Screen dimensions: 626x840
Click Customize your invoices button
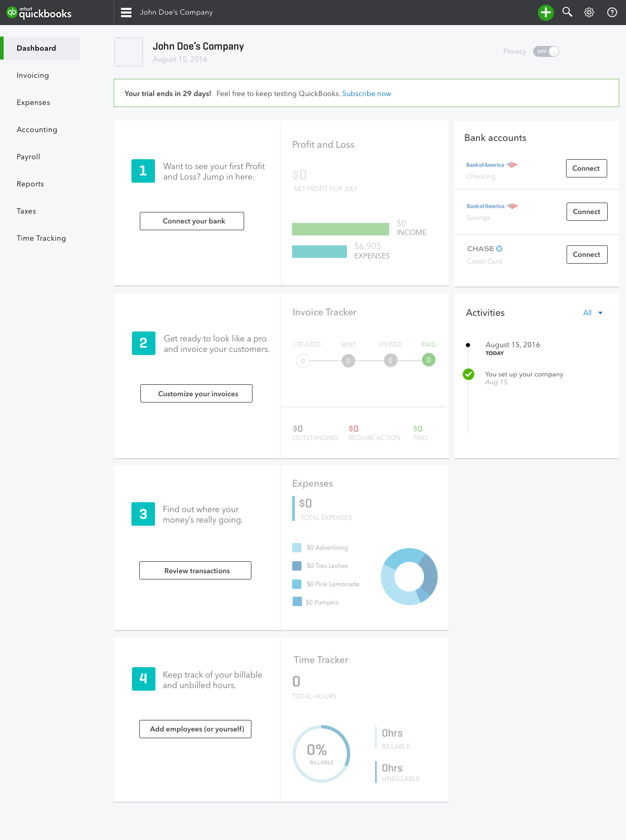click(196, 394)
